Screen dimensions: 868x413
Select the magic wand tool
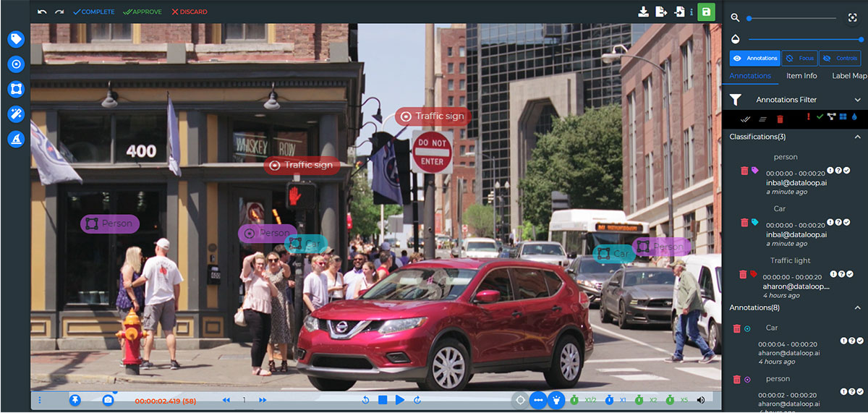(16, 114)
